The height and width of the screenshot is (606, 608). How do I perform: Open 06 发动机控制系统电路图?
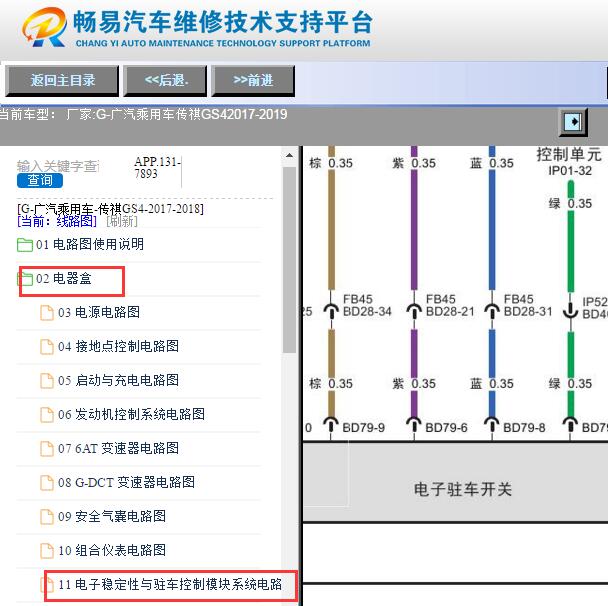click(x=131, y=414)
